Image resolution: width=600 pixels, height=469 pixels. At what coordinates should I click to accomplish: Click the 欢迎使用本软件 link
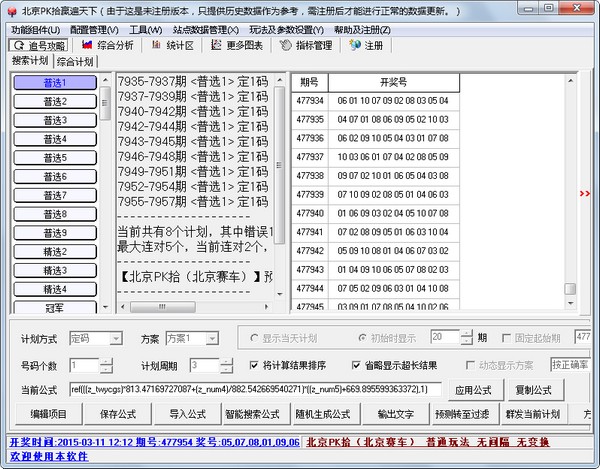click(x=49, y=456)
